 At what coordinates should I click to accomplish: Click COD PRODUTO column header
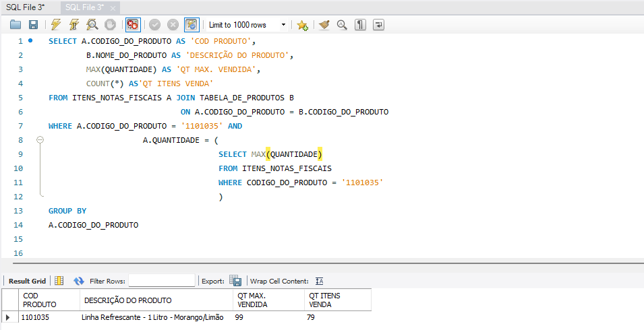coord(49,300)
